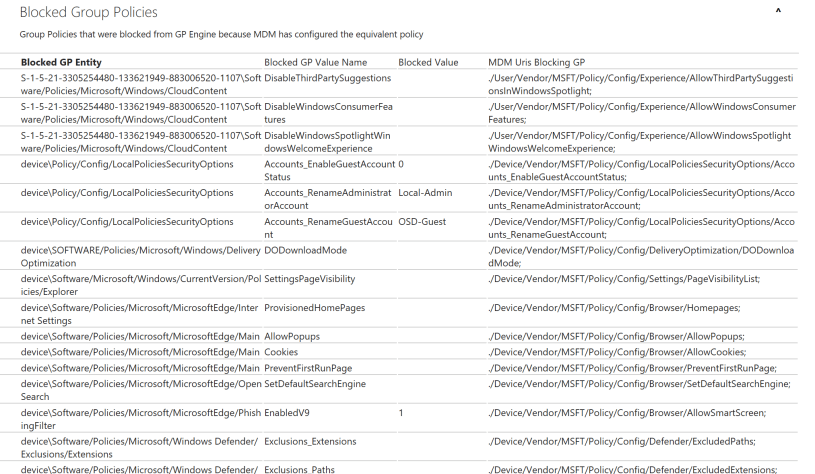The height and width of the screenshot is (474, 815).
Task: Click the DODownloadMode value name
Action: click(x=305, y=250)
